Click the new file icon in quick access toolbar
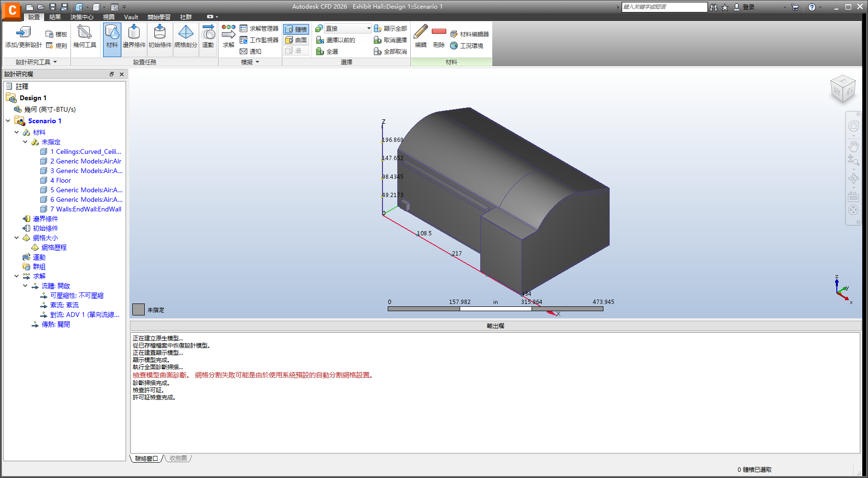868x478 pixels. tap(30, 7)
